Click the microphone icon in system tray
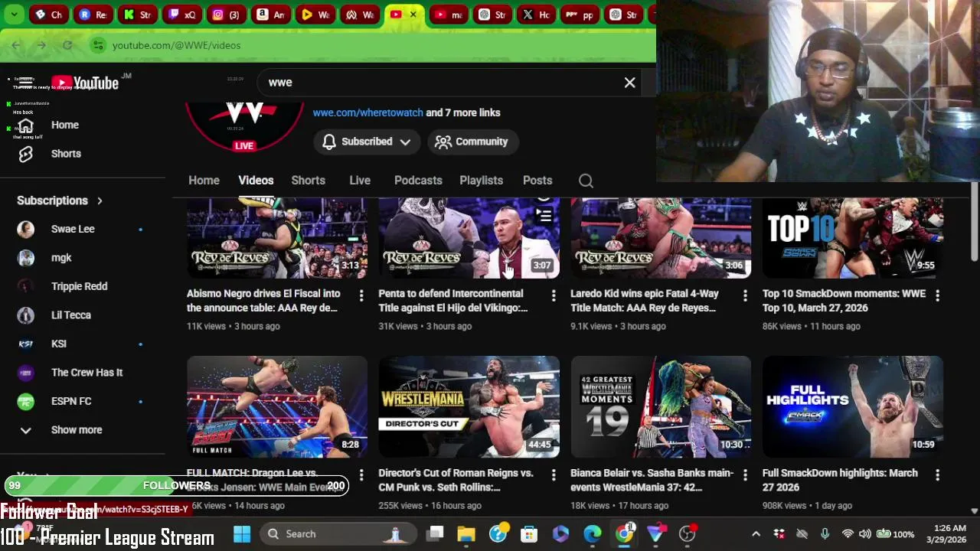This screenshot has width=980, height=551. [x=825, y=534]
